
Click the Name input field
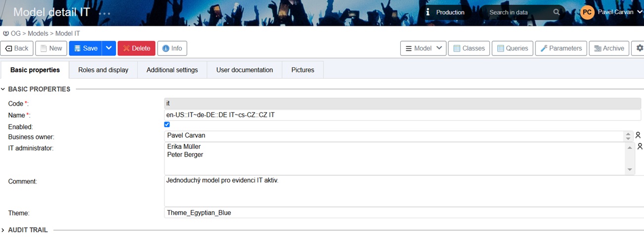point(402,115)
